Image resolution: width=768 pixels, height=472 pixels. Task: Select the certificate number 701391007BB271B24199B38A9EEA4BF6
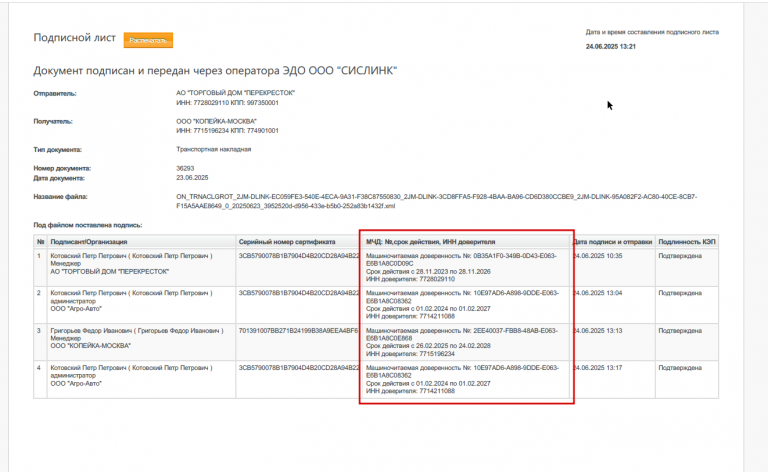(x=298, y=331)
